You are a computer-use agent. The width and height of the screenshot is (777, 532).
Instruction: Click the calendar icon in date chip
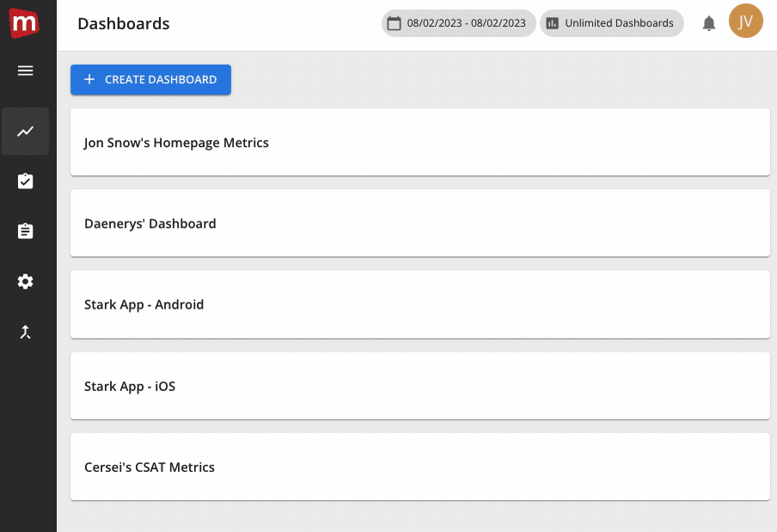pos(395,24)
